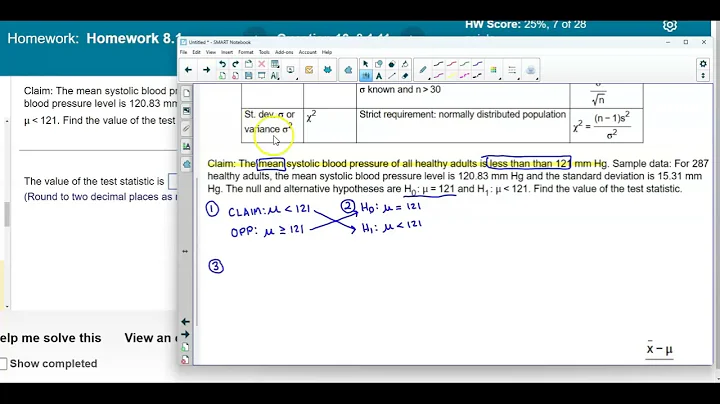Open the Format menu

coord(246,52)
